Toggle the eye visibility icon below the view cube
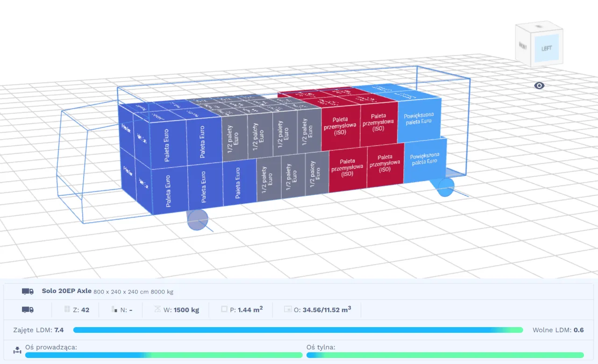 [539, 86]
